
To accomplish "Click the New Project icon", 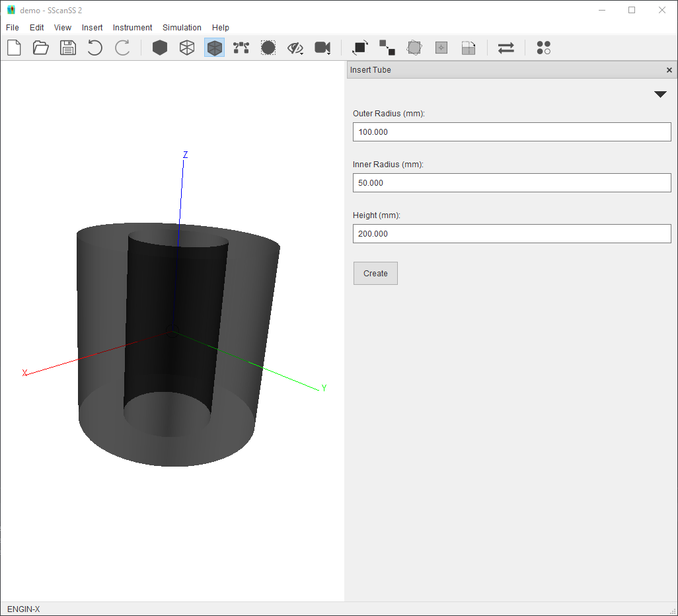I will coord(14,48).
